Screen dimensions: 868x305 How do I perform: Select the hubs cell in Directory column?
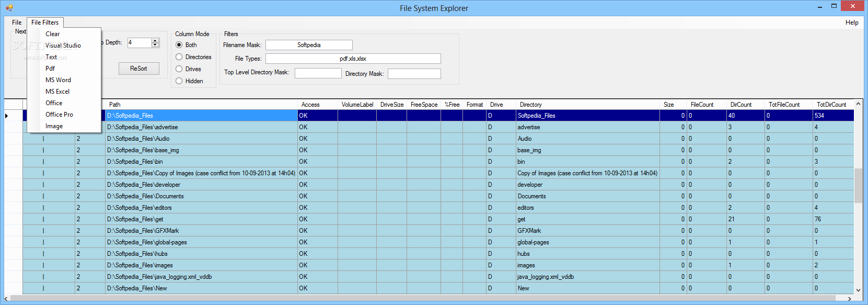(588, 254)
